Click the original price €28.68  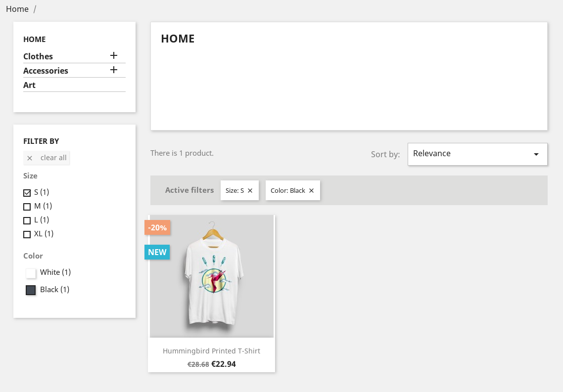(198, 364)
